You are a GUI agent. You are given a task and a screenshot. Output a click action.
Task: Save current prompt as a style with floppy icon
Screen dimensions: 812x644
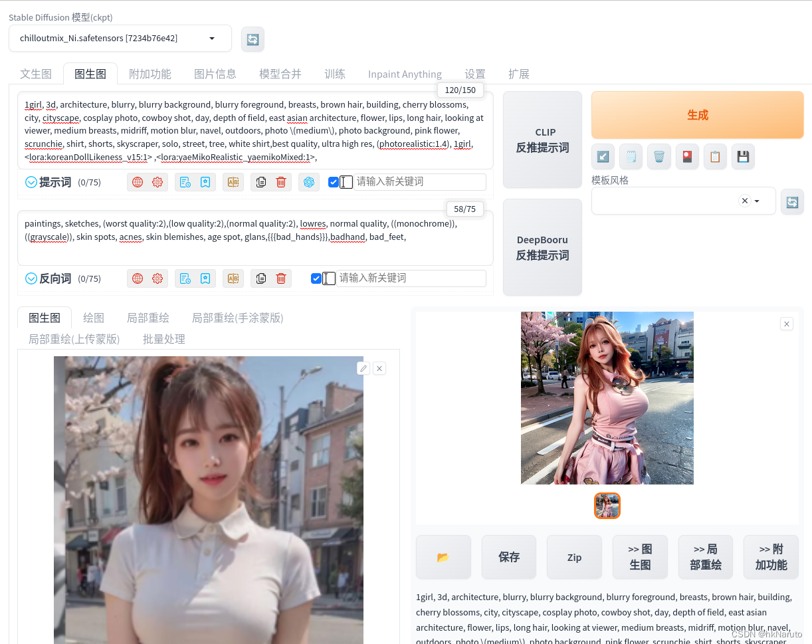(743, 156)
